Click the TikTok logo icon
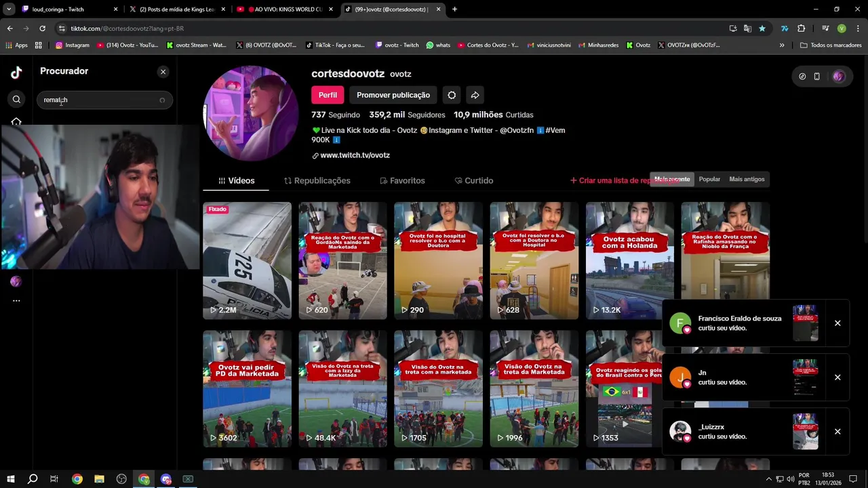868x488 pixels. tap(16, 73)
